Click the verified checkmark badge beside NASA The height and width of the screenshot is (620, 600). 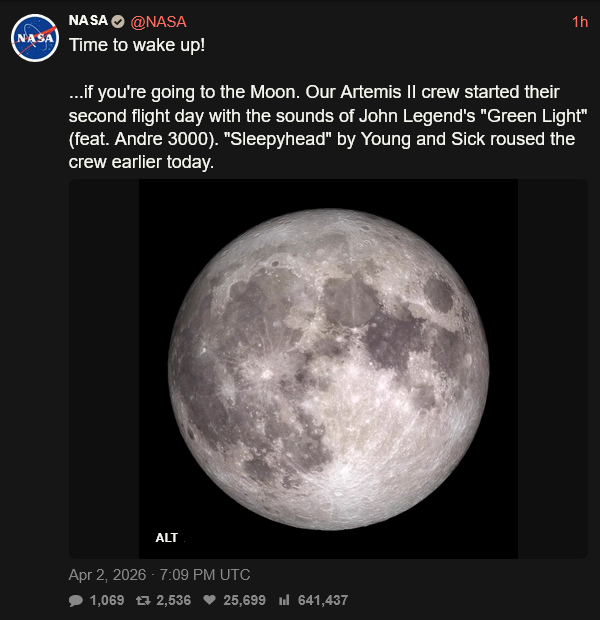pyautogui.click(x=118, y=21)
